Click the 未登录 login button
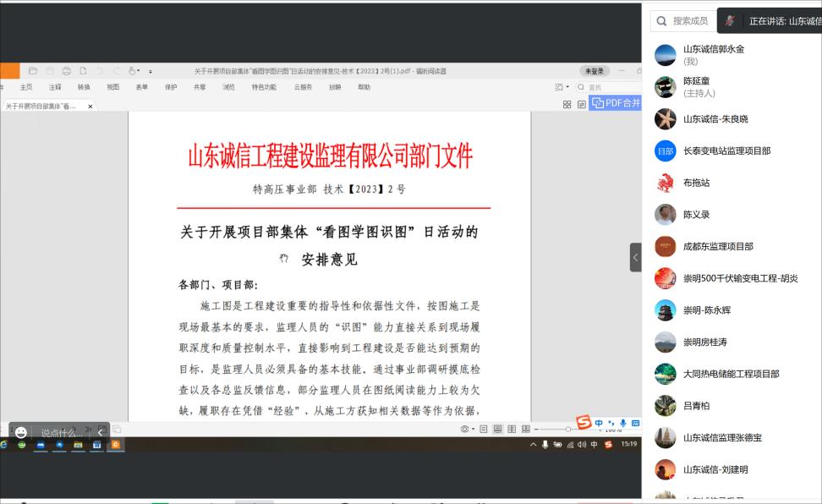 (594, 71)
